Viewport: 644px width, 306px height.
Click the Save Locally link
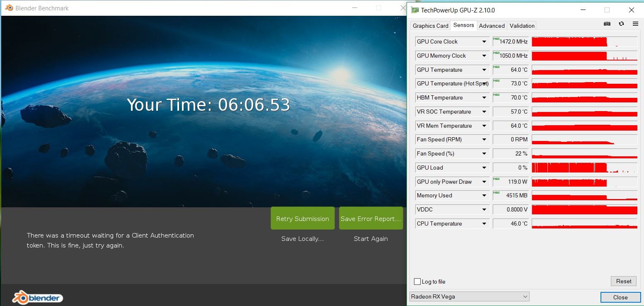[303, 239]
